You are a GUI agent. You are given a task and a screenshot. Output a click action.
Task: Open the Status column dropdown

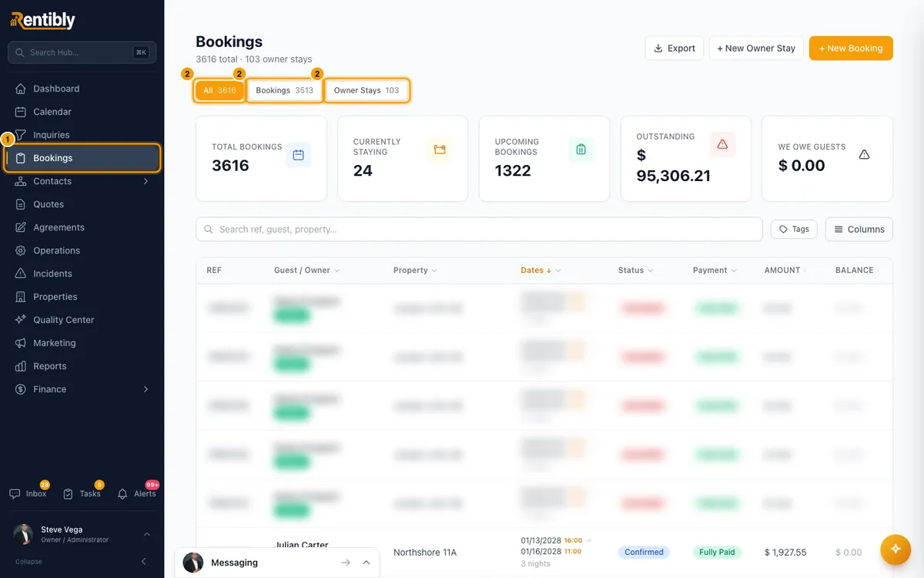651,271
